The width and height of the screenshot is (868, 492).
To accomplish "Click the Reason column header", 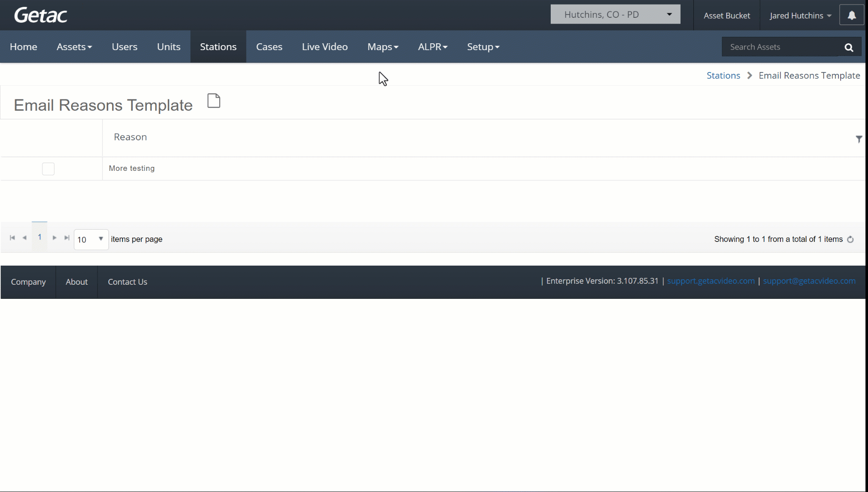I will pos(130,137).
